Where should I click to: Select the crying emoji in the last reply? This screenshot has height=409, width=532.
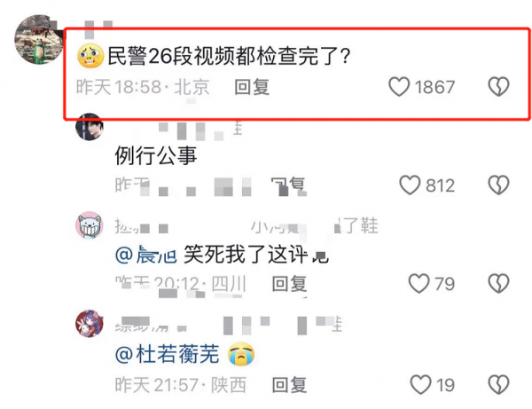click(x=241, y=354)
